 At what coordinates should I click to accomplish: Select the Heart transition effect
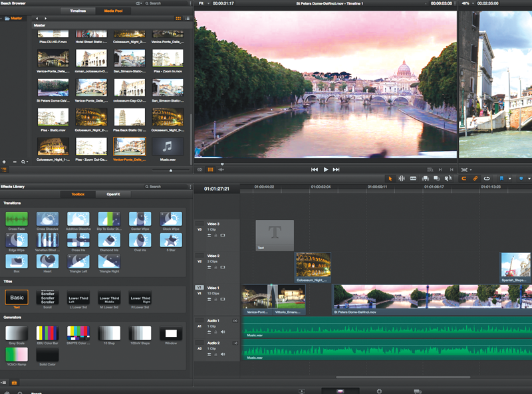click(x=47, y=261)
